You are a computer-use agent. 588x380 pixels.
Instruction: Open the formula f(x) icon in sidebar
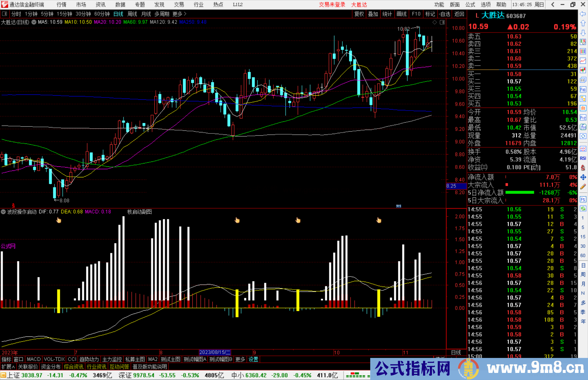tap(583, 127)
